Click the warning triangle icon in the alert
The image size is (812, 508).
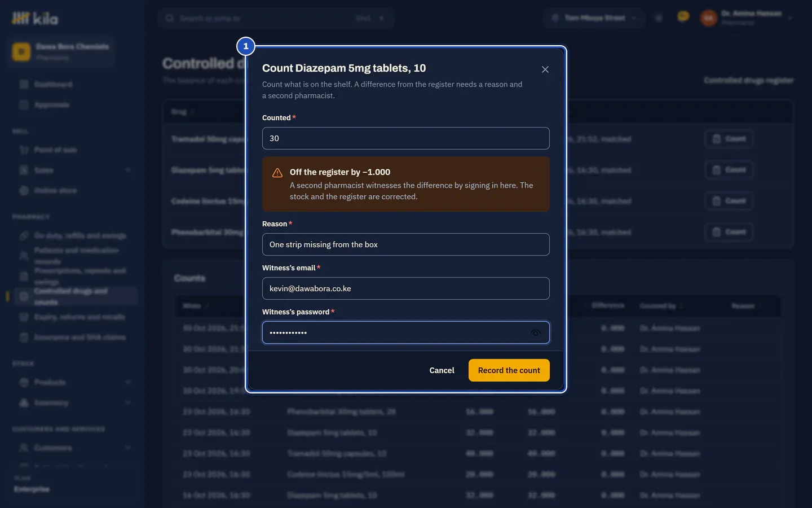(277, 173)
